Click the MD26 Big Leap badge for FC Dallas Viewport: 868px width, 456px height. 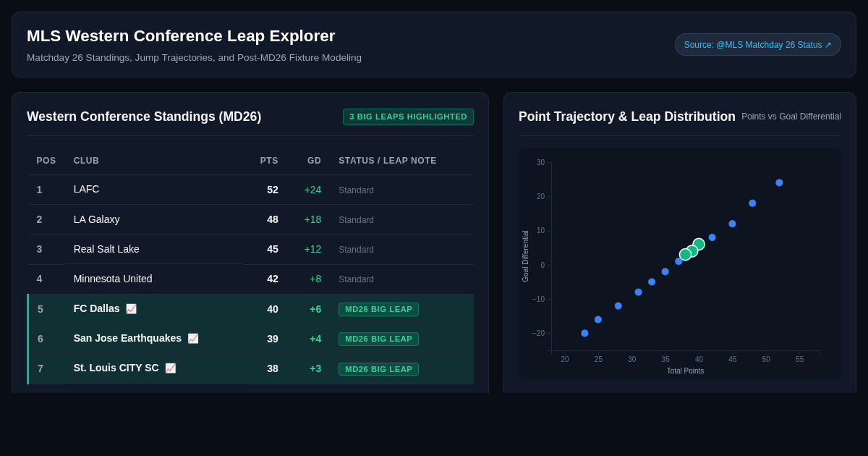pyautogui.click(x=378, y=309)
